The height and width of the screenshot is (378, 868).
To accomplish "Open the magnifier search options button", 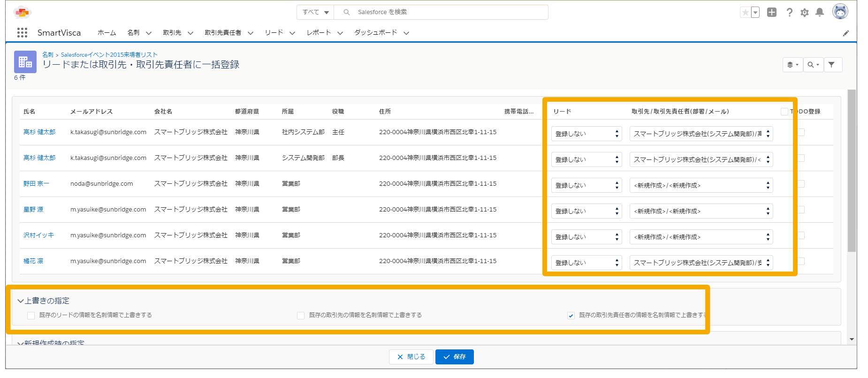I will coord(813,65).
